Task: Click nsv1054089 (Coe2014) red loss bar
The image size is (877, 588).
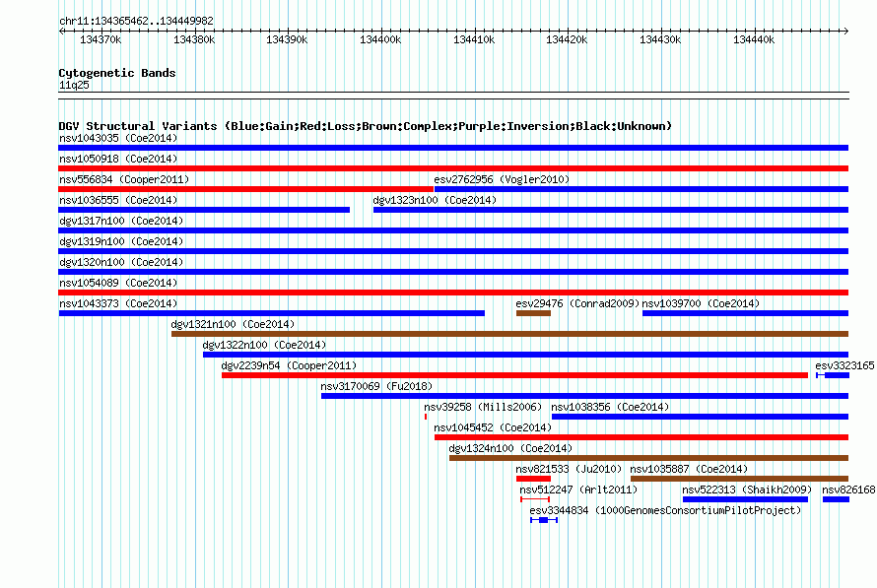Action: click(453, 293)
